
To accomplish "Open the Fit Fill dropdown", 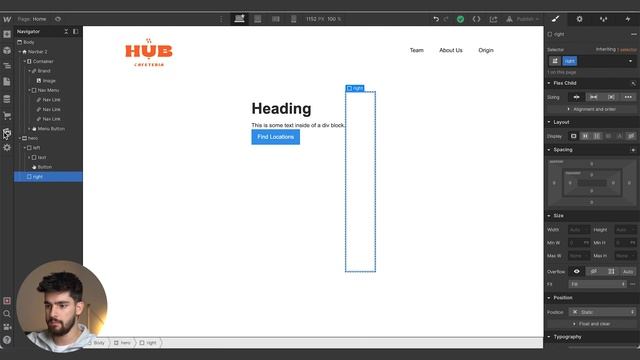I will pos(598,284).
